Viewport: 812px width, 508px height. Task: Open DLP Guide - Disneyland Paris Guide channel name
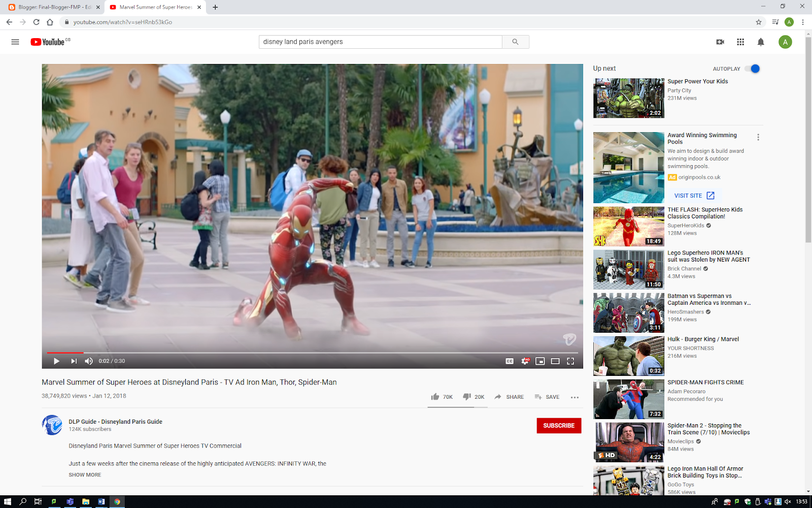pyautogui.click(x=115, y=422)
